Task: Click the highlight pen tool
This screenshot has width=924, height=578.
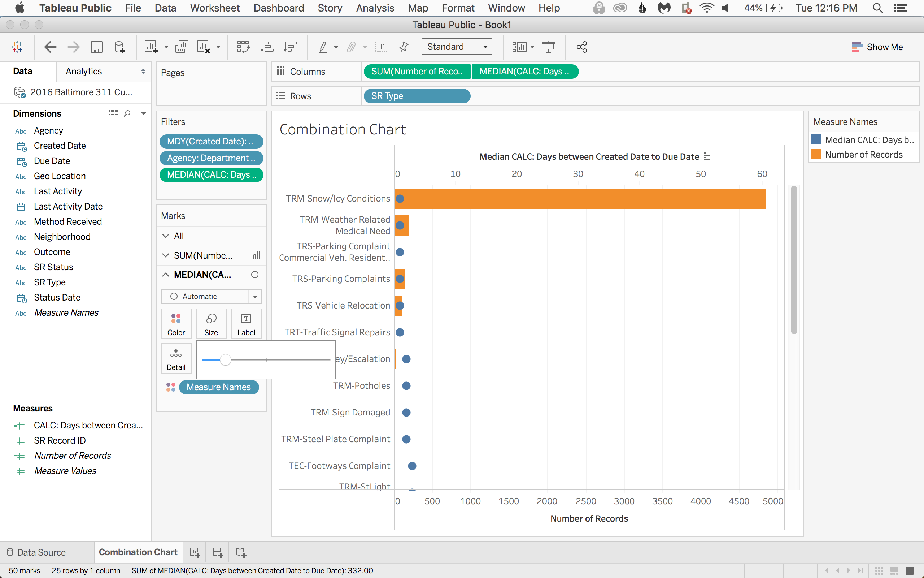Action: (323, 47)
